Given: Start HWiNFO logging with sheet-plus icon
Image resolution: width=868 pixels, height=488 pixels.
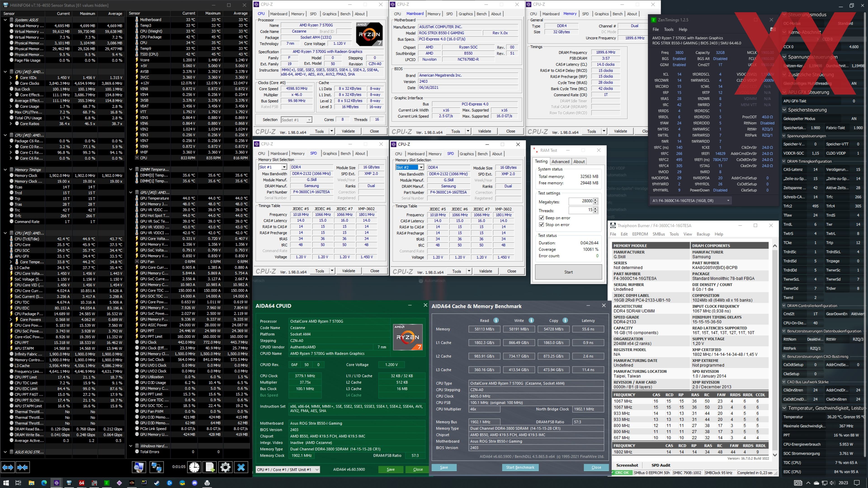Looking at the screenshot, I should (210, 467).
